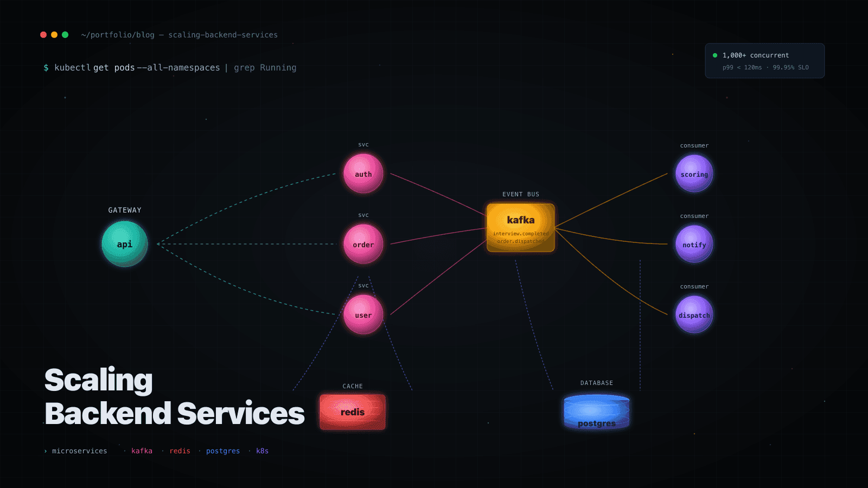Click the Scaling Backend Services title

174,396
